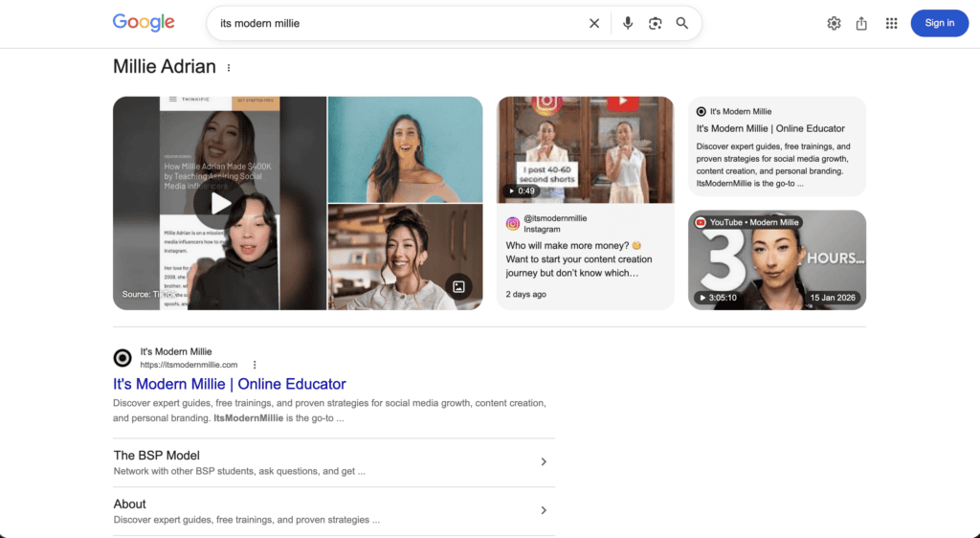Click the site favicon in the Online Educator card
Image resolution: width=980 pixels, height=538 pixels.
(x=702, y=111)
